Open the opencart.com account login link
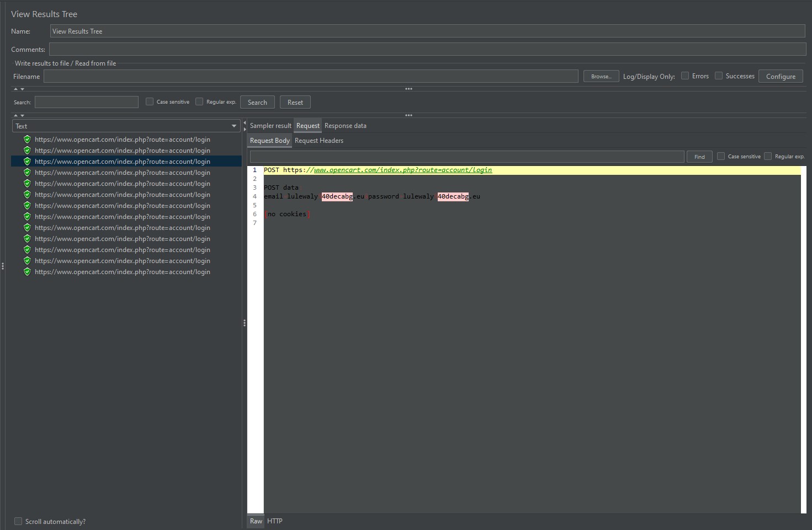 point(402,170)
